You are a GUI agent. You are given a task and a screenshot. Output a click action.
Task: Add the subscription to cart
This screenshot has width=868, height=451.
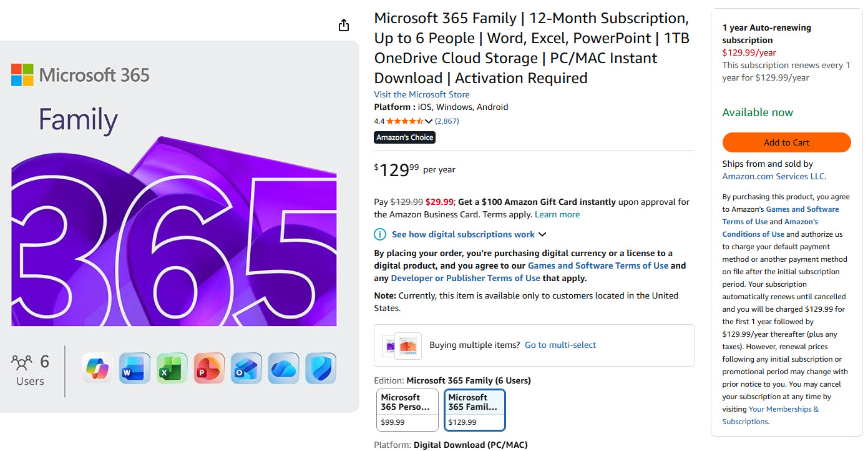tap(786, 142)
